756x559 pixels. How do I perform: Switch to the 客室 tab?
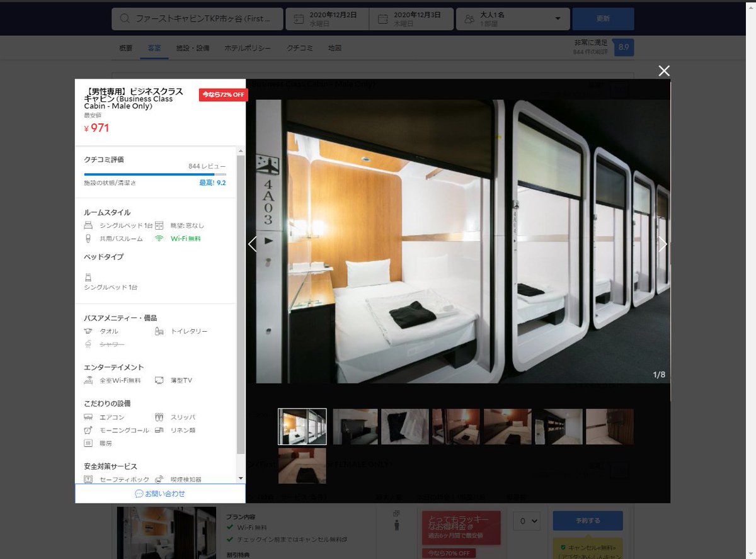pos(154,48)
